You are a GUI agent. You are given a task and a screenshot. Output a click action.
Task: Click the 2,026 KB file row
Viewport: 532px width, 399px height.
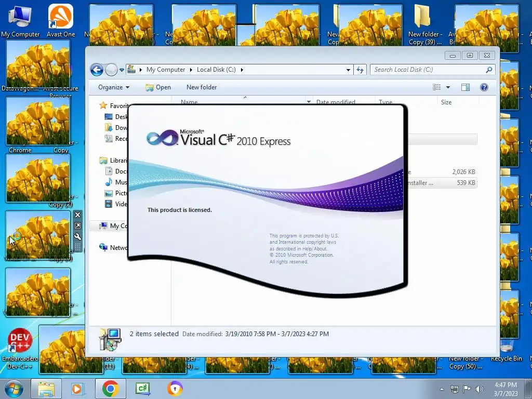(442, 172)
